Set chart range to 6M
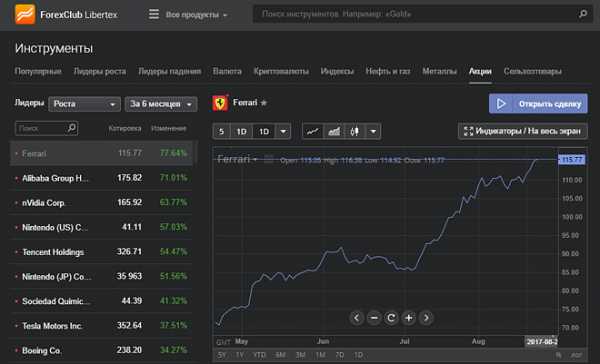Viewport: 600px width, 364px height. pyautogui.click(x=280, y=355)
